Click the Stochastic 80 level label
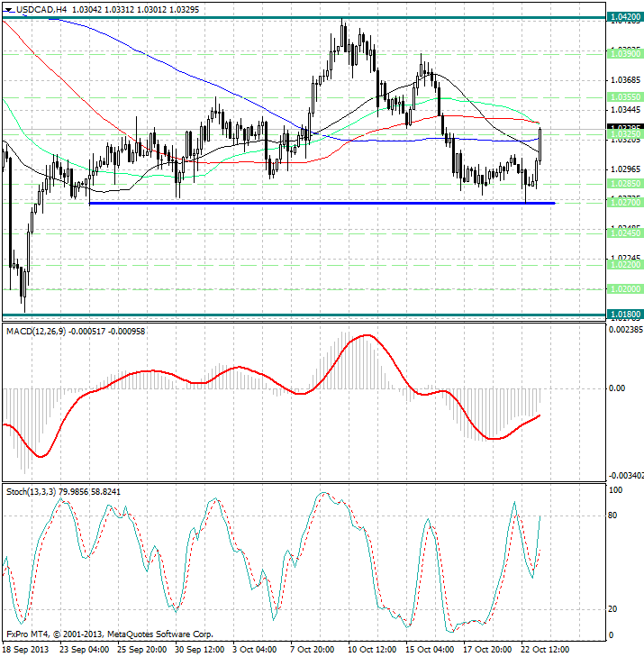Screen dimensions: 644x657 pyautogui.click(x=612, y=516)
